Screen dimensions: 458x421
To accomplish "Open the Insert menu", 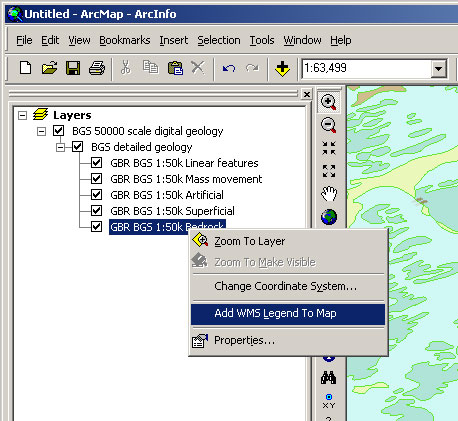I will (x=174, y=40).
